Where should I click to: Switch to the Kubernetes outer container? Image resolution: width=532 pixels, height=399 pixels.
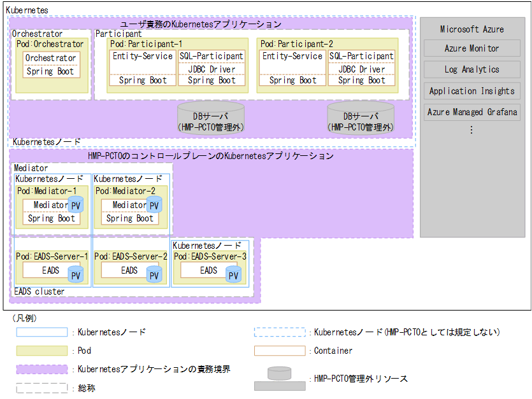(28, 10)
